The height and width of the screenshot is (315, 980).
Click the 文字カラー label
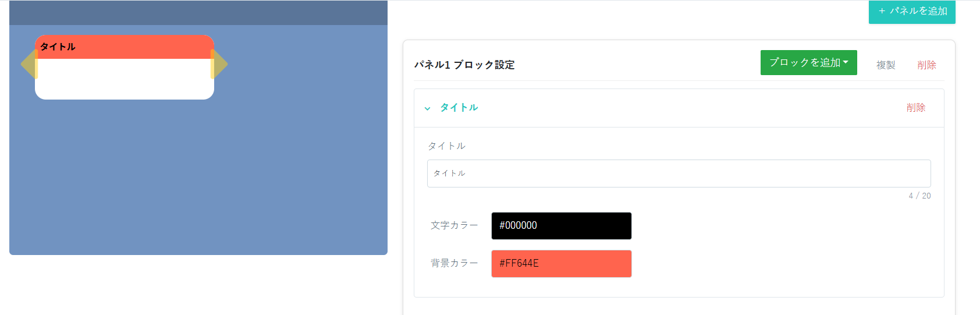coord(454,225)
